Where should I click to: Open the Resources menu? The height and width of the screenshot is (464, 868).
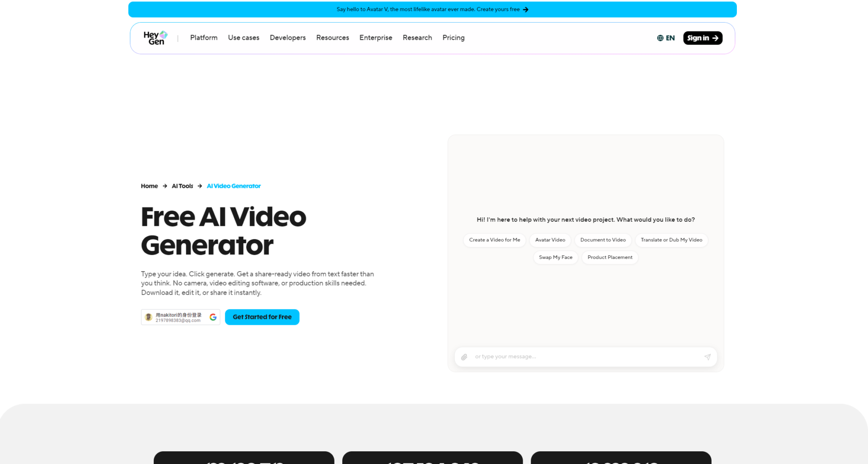pos(333,37)
